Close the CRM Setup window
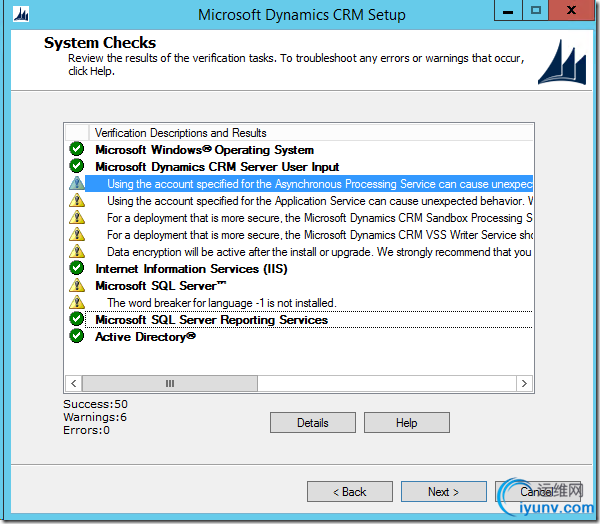 click(571, 10)
